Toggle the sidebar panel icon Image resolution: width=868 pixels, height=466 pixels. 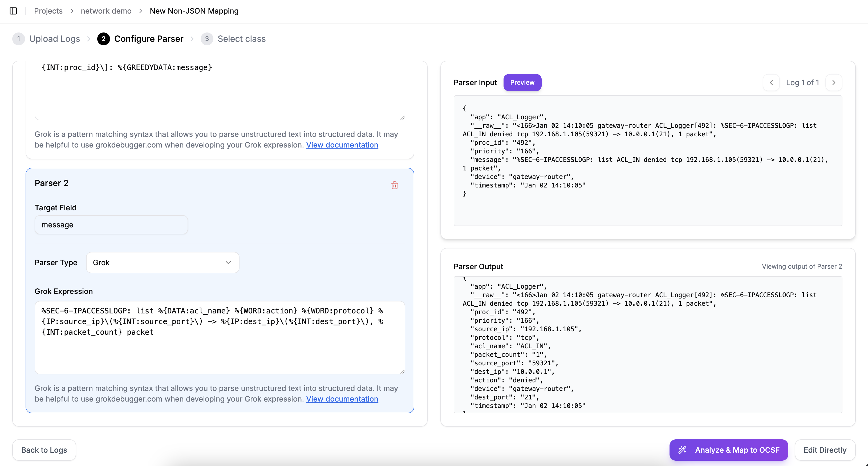14,11
